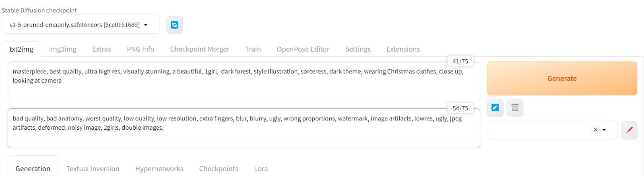Open the OpenPose Editor tab
644x176 pixels.
coord(303,49)
